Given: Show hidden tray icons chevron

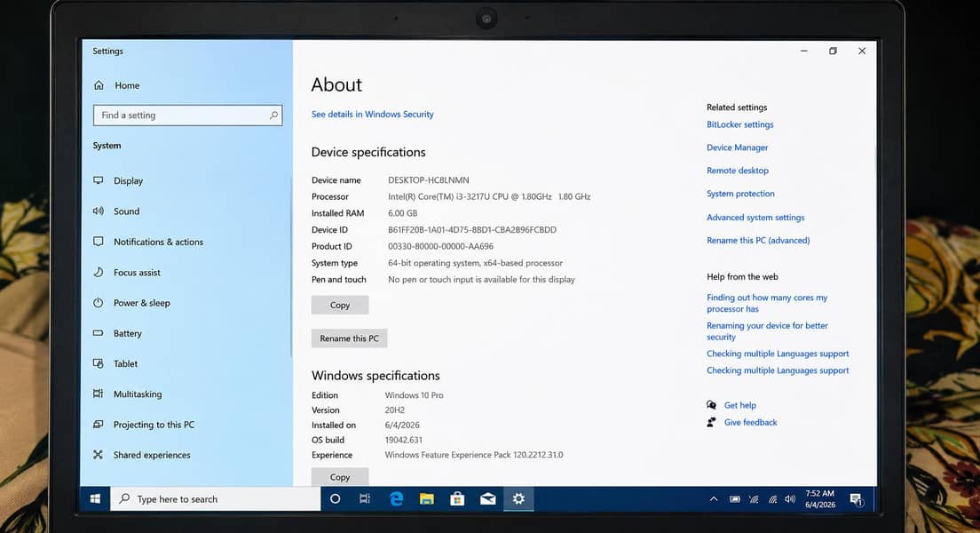Looking at the screenshot, I should 714,499.
